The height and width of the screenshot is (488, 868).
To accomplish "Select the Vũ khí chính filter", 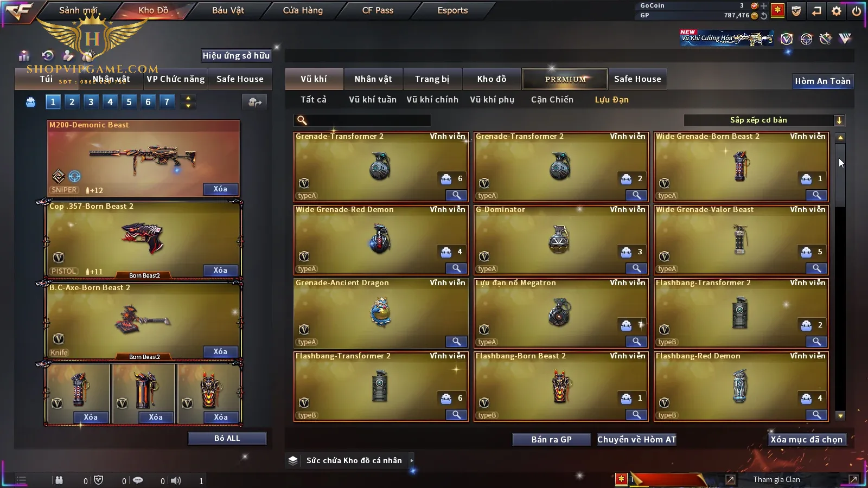I will coord(432,100).
